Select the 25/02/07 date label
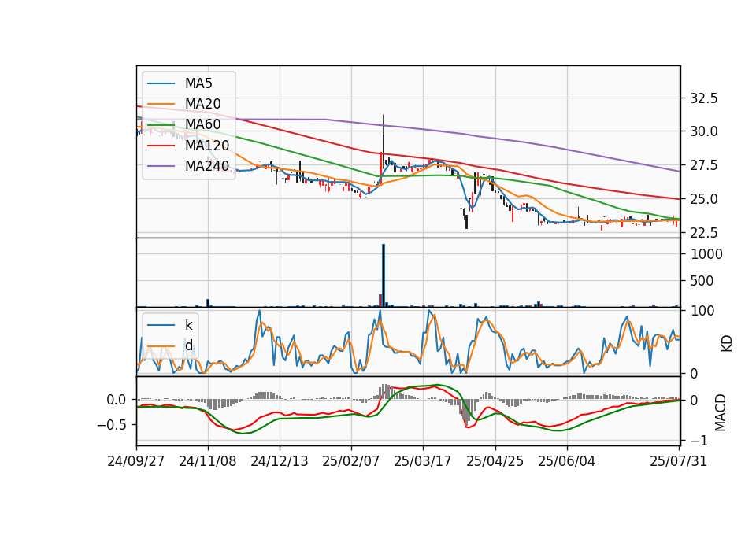The width and height of the screenshot is (756, 543). point(351,461)
